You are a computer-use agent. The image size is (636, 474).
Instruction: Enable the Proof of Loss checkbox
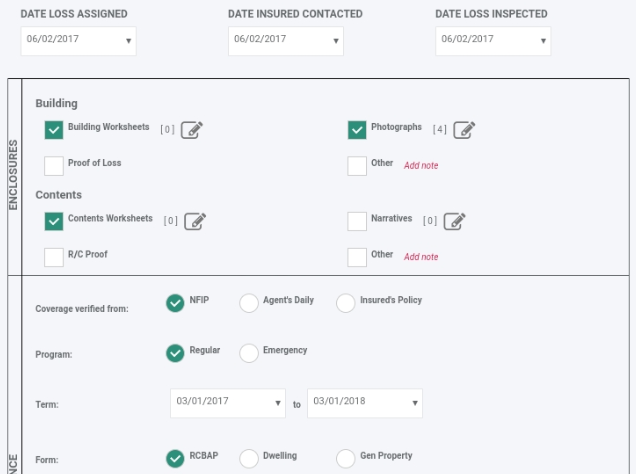pos(54,165)
